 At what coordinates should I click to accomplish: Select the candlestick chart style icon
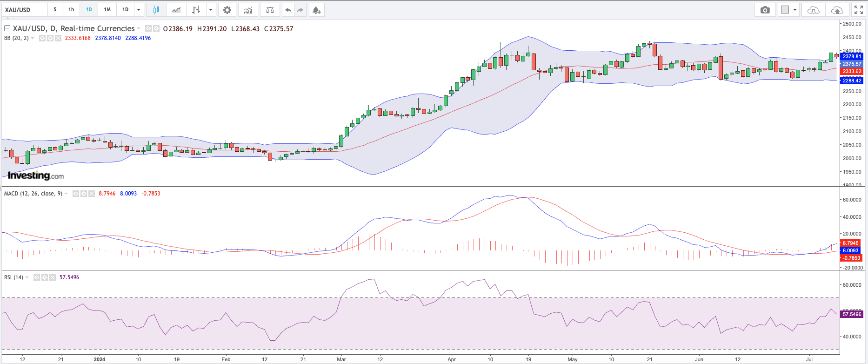pos(156,10)
